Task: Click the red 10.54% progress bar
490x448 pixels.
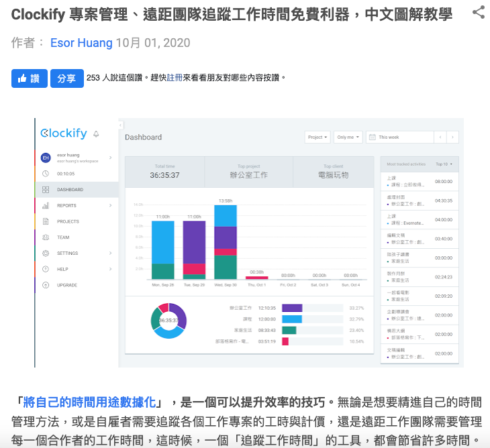Action: coord(285,341)
